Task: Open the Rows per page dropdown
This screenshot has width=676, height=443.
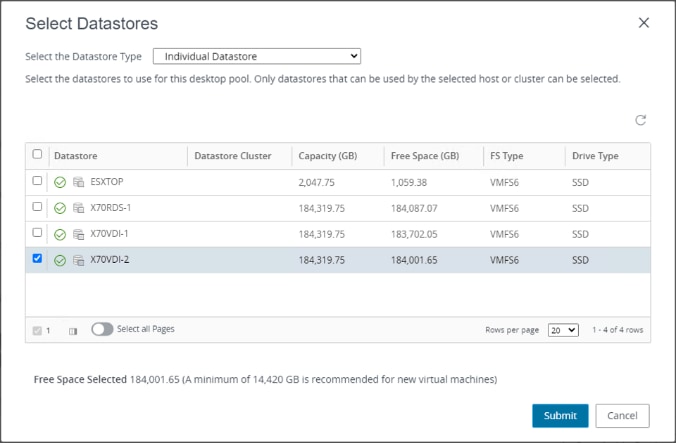Action: click(563, 330)
